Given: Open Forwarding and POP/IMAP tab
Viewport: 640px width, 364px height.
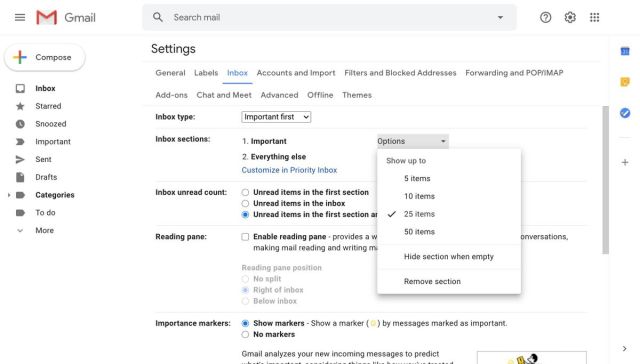Looking at the screenshot, I should (x=514, y=73).
